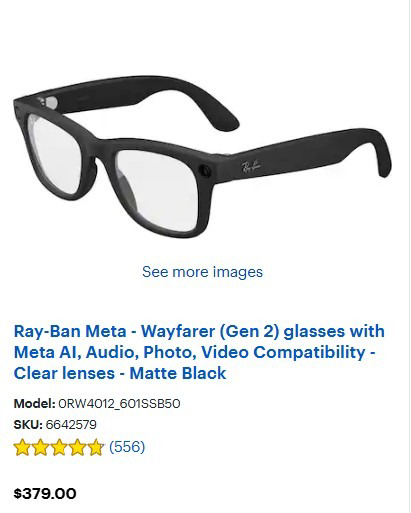
Task: Click the second yellow rating star
Action: 41,447
